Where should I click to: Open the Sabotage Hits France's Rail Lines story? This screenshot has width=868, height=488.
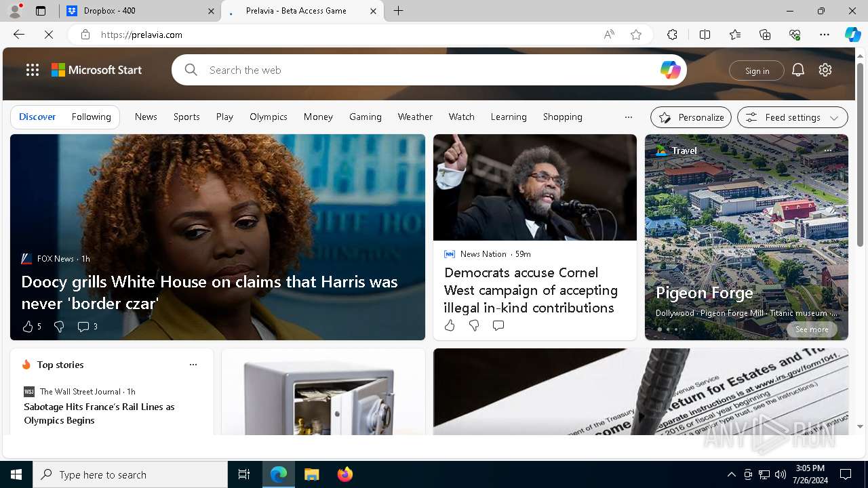[x=99, y=413]
